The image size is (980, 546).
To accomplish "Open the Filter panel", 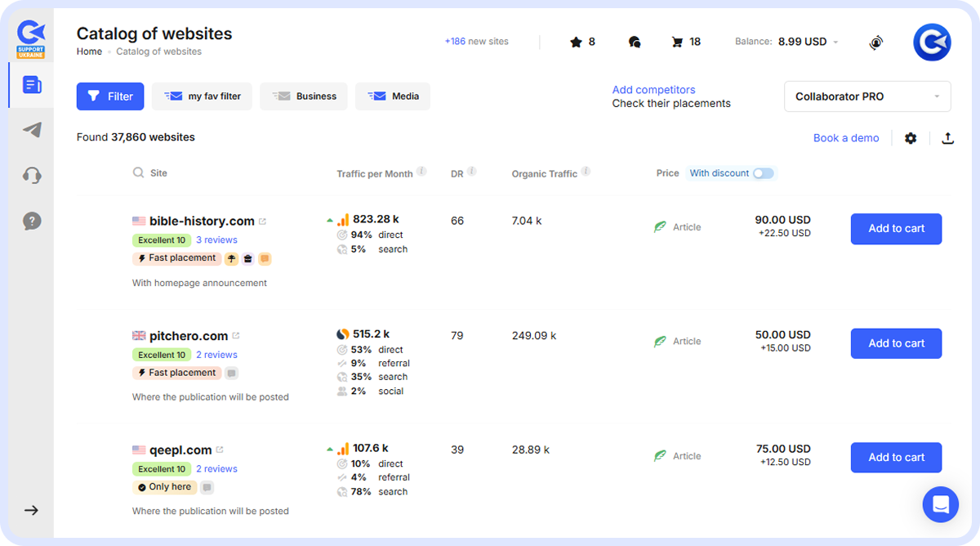I will pos(110,96).
